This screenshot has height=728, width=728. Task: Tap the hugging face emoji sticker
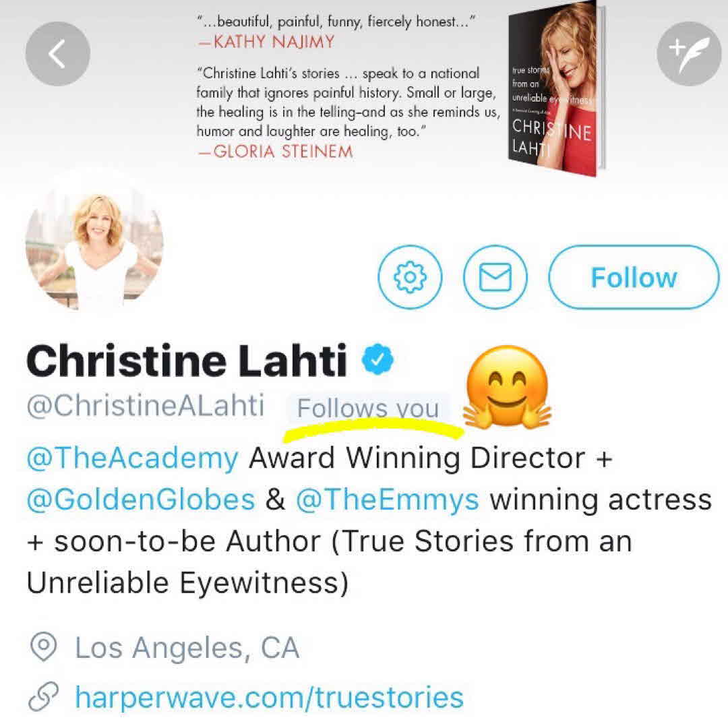coord(508,387)
